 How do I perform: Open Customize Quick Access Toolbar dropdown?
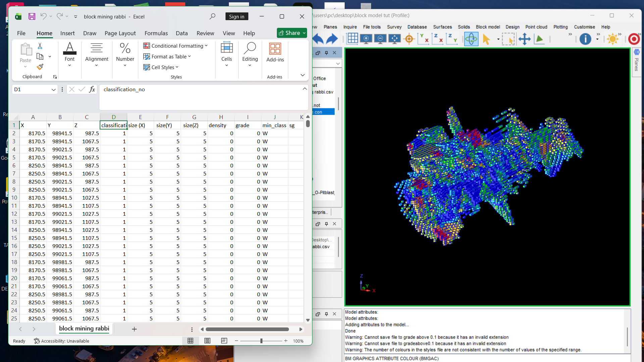[76, 16]
